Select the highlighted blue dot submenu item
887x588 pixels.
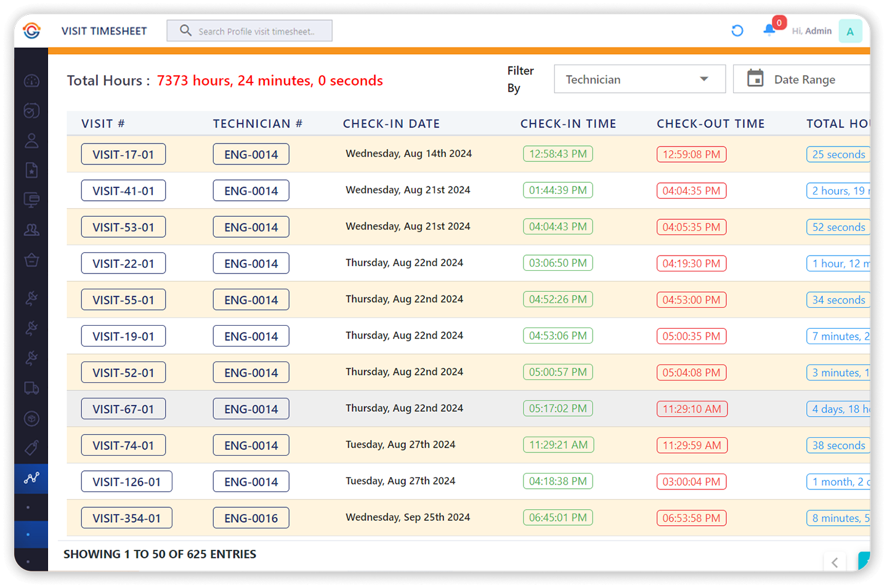31,534
